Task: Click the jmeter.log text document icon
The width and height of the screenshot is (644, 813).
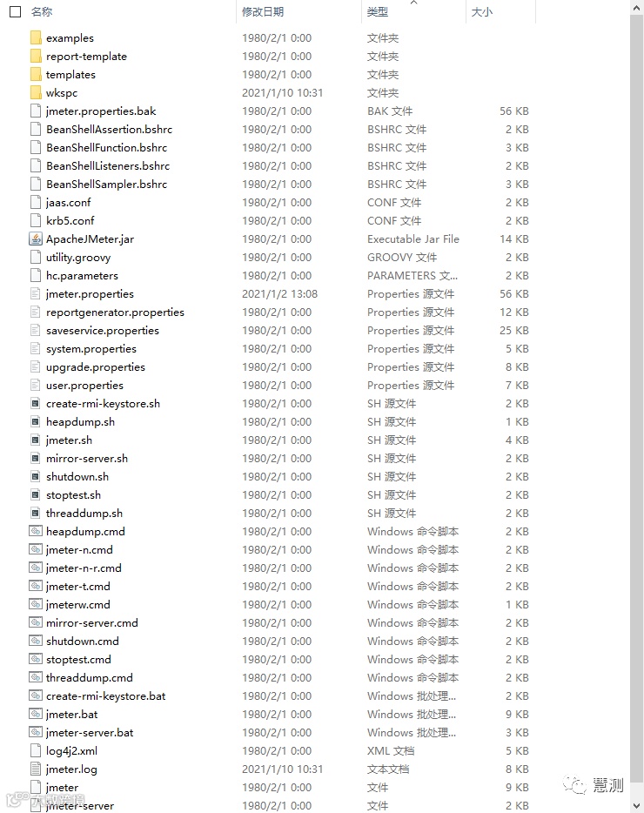Action: (x=36, y=769)
